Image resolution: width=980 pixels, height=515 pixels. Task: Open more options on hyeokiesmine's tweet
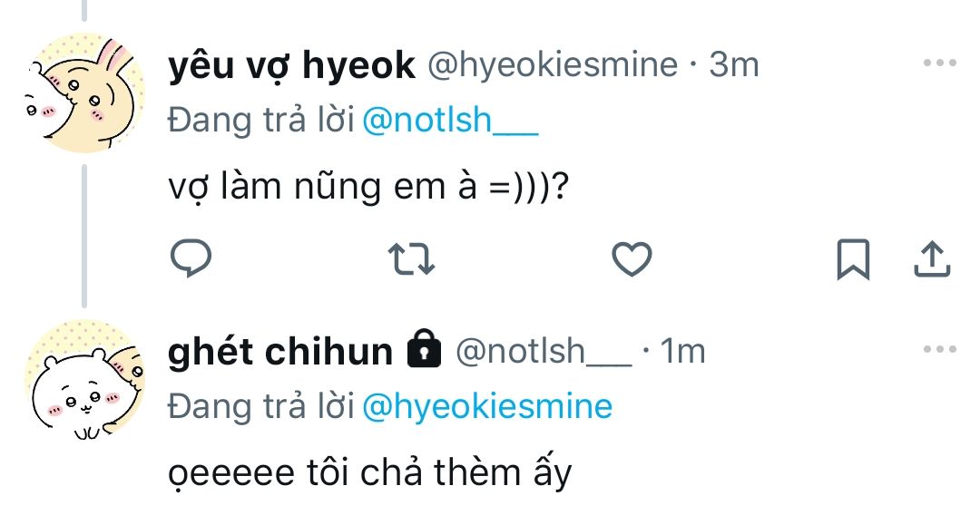[x=940, y=64]
